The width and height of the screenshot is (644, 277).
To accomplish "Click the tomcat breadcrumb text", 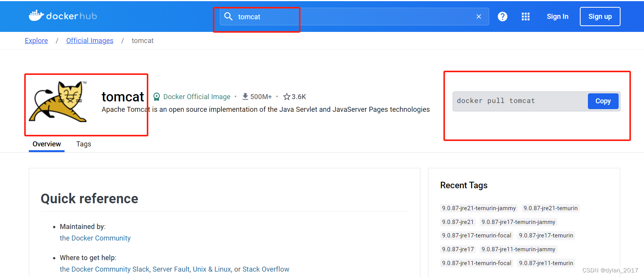I will pyautogui.click(x=143, y=41).
